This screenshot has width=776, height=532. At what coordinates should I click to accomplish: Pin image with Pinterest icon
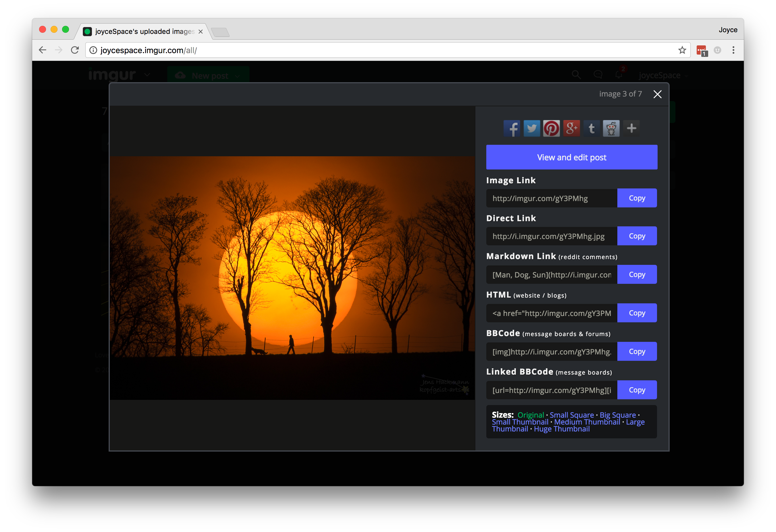(551, 128)
